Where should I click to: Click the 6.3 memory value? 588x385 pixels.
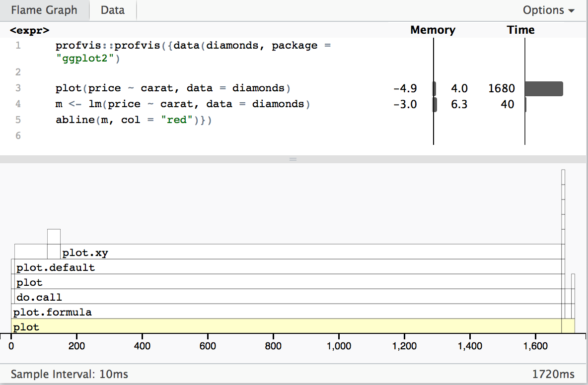coord(459,104)
